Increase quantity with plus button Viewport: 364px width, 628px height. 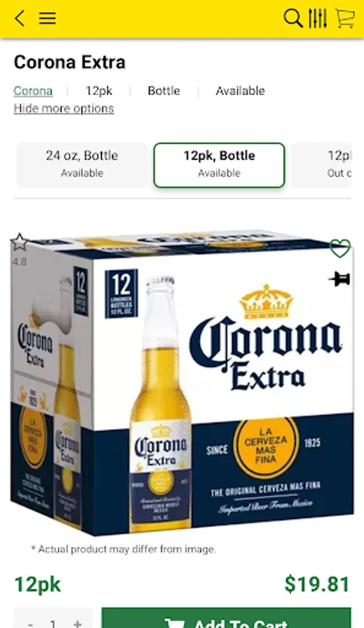click(x=77, y=623)
